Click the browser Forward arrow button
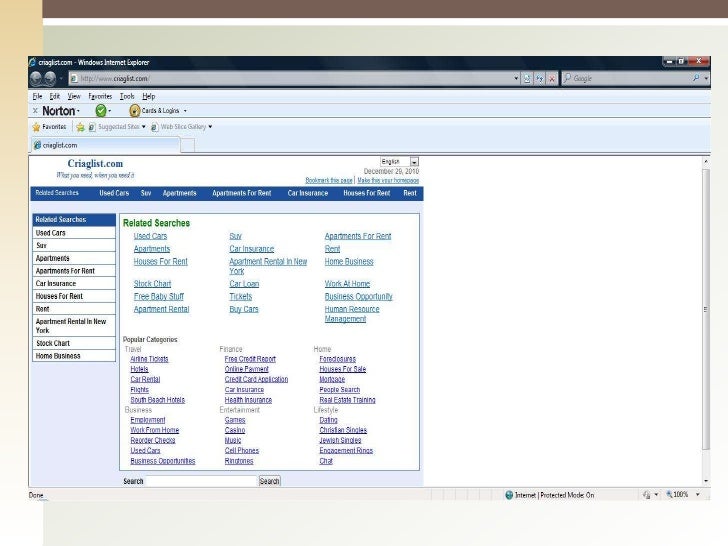 tap(50, 78)
